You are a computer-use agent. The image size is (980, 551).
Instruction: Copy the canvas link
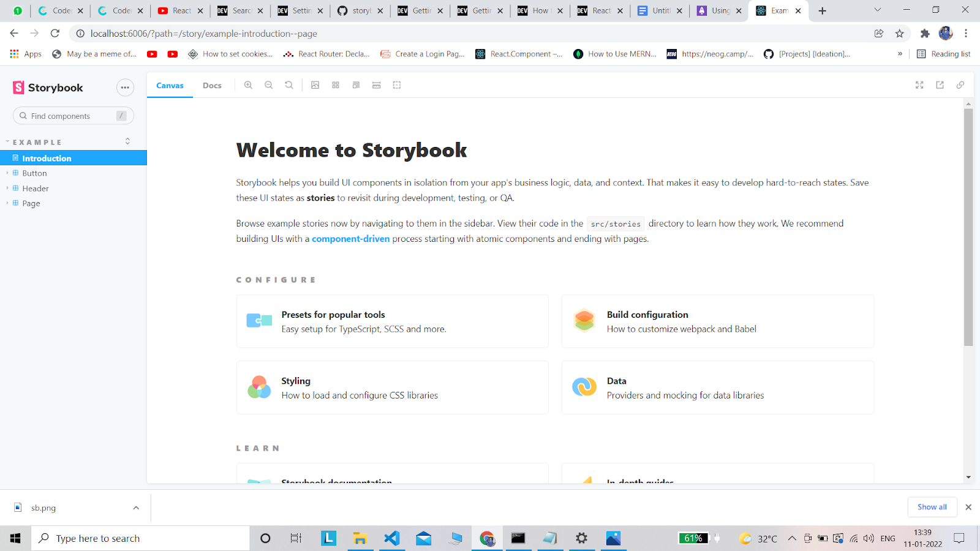tap(960, 85)
